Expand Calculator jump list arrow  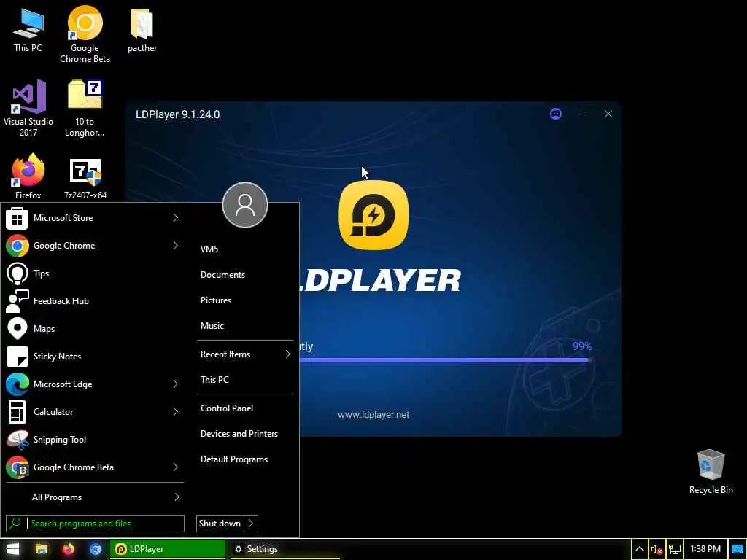point(175,411)
